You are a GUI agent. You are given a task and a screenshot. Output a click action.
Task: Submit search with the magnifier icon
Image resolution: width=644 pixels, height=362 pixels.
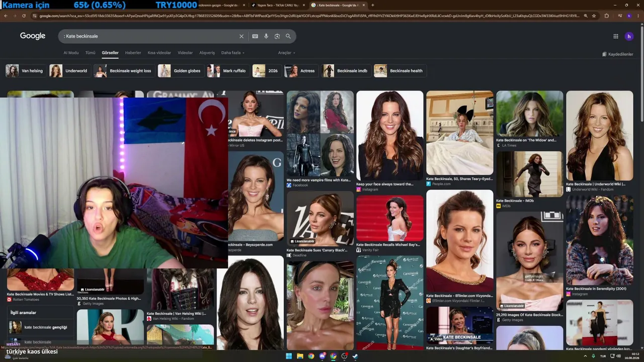(288, 36)
